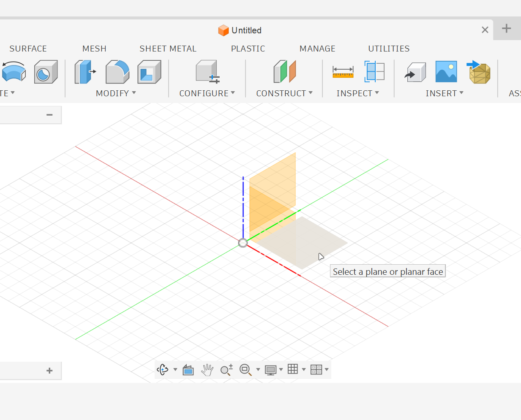Image resolution: width=521 pixels, height=420 pixels.
Task: Click the Grid and Snaps icon
Action: pyautogui.click(x=293, y=369)
